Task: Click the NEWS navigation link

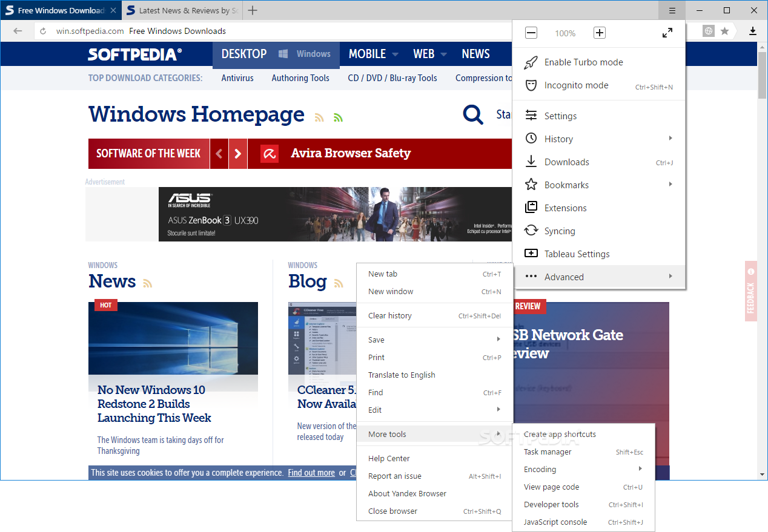Action: pyautogui.click(x=475, y=54)
